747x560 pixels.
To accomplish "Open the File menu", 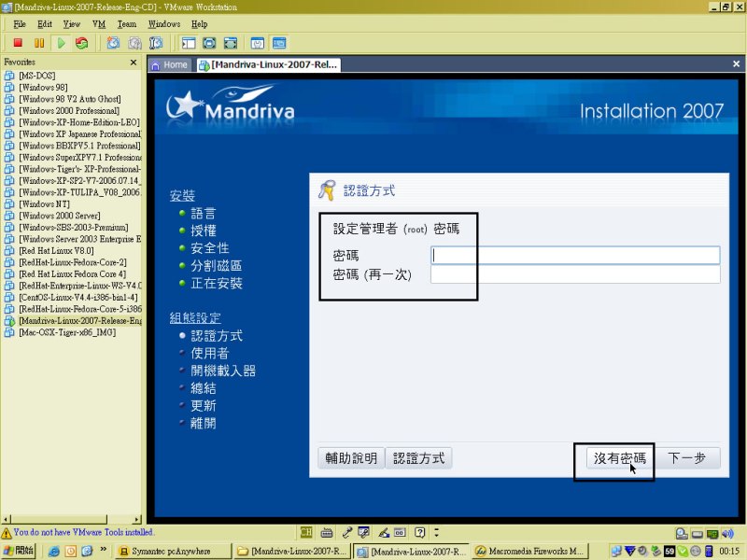I will [20, 24].
